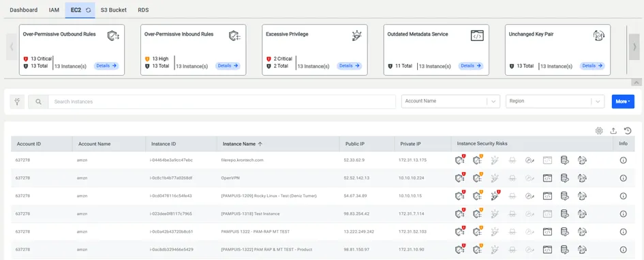Open table column settings gear
644x260 pixels.
(x=599, y=131)
